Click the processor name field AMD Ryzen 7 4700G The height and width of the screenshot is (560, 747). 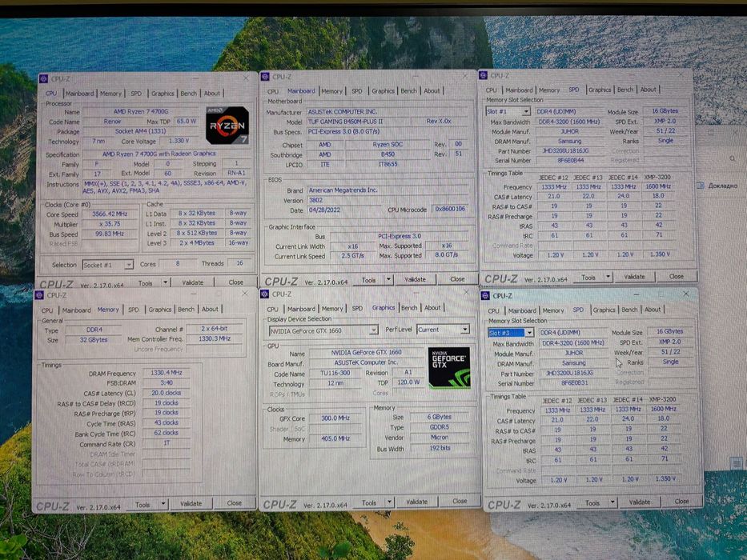coord(141,111)
